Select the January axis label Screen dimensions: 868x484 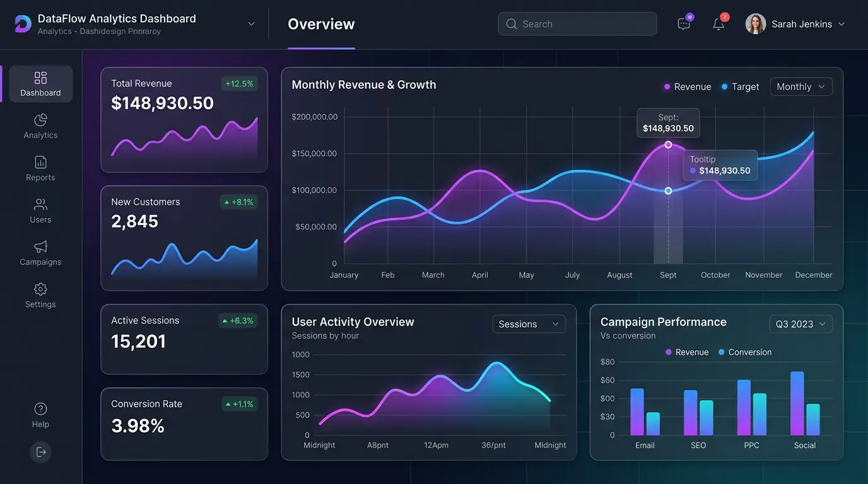(x=344, y=275)
